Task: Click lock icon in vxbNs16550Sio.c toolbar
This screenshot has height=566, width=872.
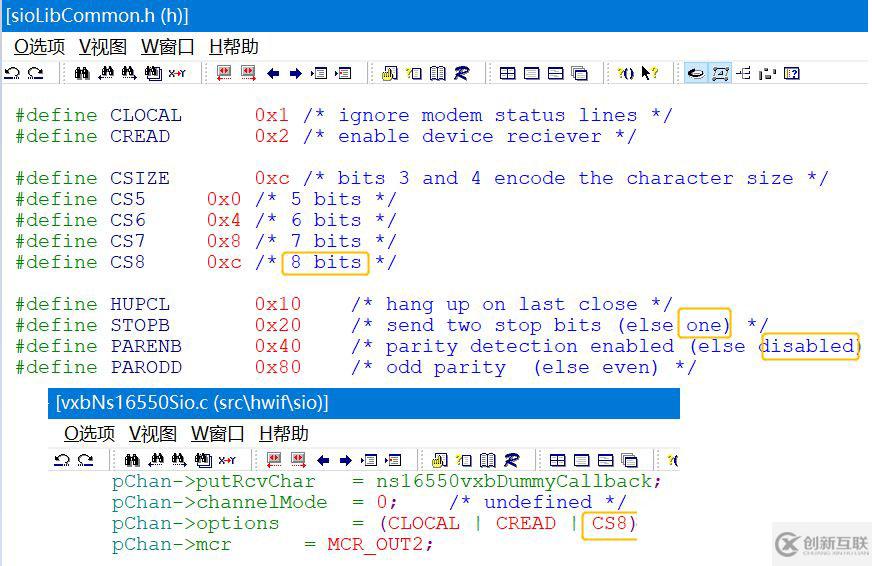Action: (x=439, y=460)
